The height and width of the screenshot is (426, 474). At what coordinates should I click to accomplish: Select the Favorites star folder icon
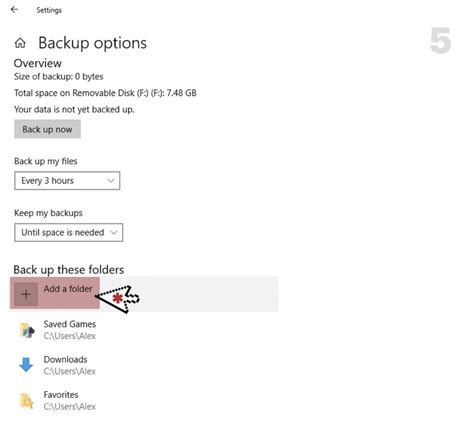27,401
